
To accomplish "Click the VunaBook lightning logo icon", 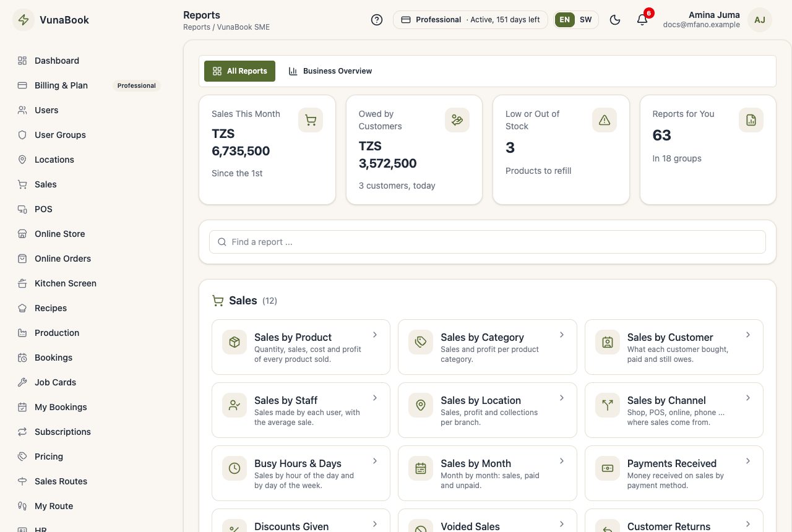I will click(24, 20).
